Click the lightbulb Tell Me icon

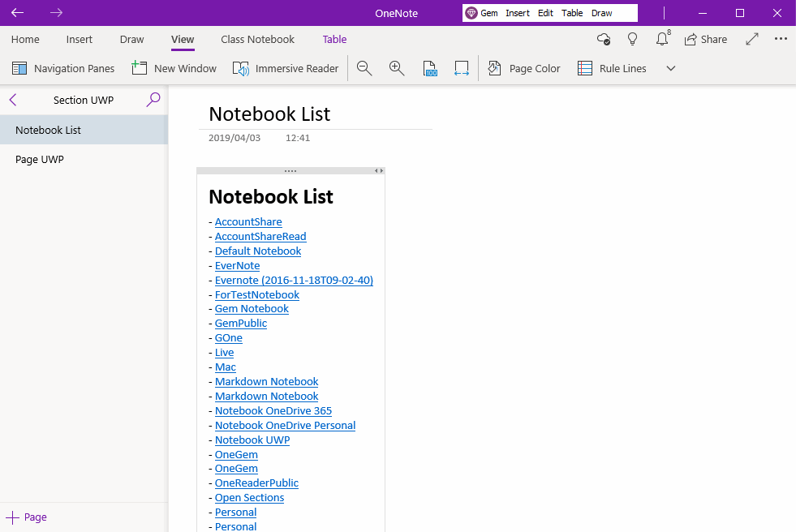(633, 39)
